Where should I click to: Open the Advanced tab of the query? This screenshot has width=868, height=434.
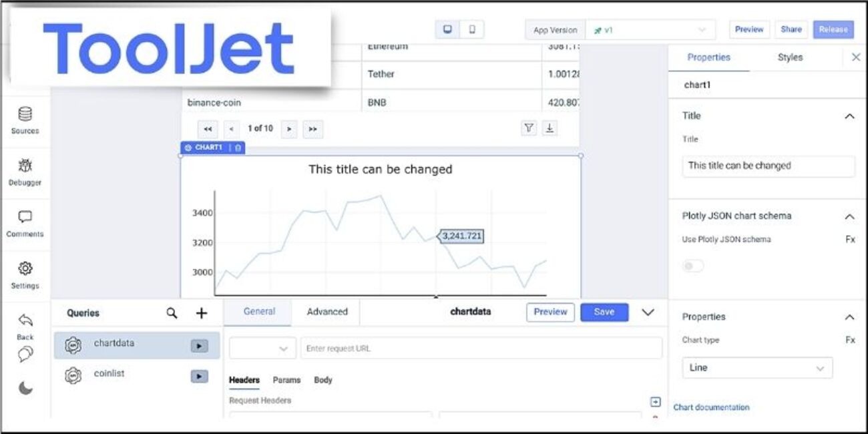pyautogui.click(x=327, y=312)
